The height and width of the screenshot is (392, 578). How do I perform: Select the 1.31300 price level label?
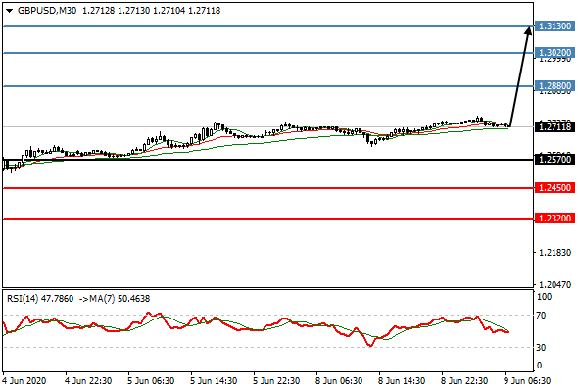point(554,26)
